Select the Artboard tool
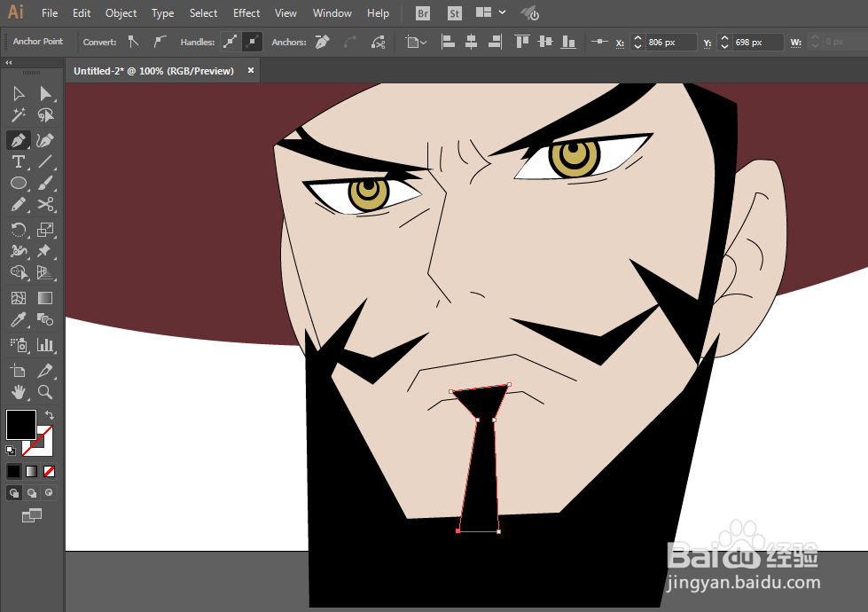Image resolution: width=868 pixels, height=612 pixels. tap(19, 371)
